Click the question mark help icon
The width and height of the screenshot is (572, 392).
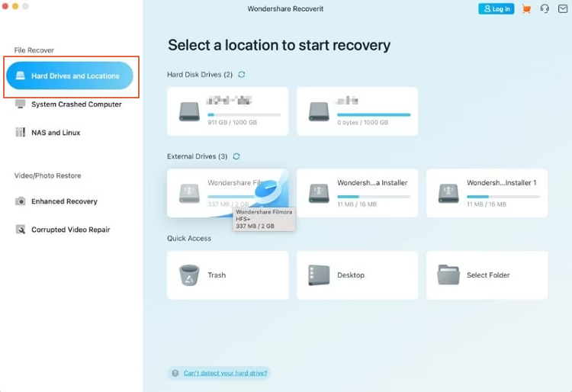coord(175,373)
